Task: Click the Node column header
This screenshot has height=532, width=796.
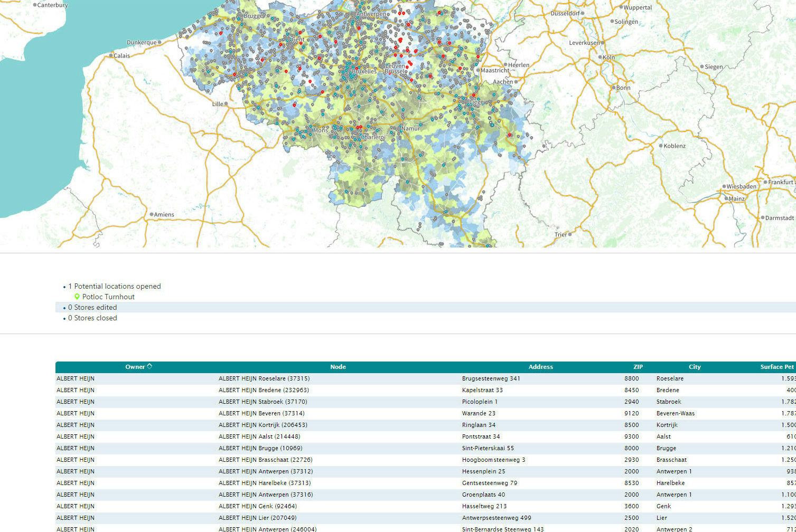Action: 338,366
